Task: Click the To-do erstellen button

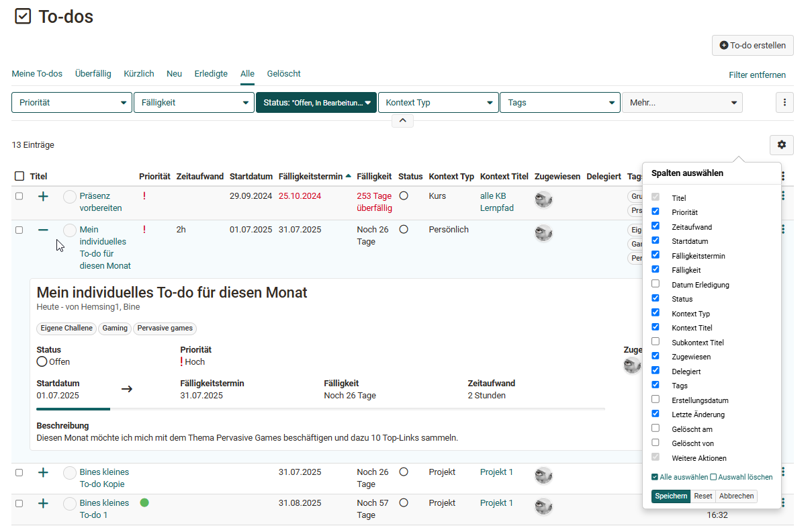Action: click(752, 45)
